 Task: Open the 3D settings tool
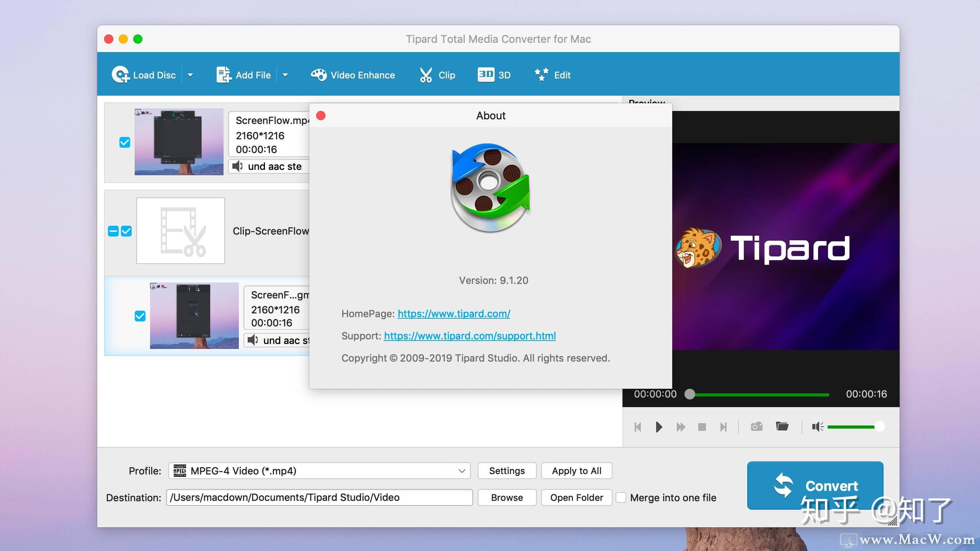pos(494,75)
